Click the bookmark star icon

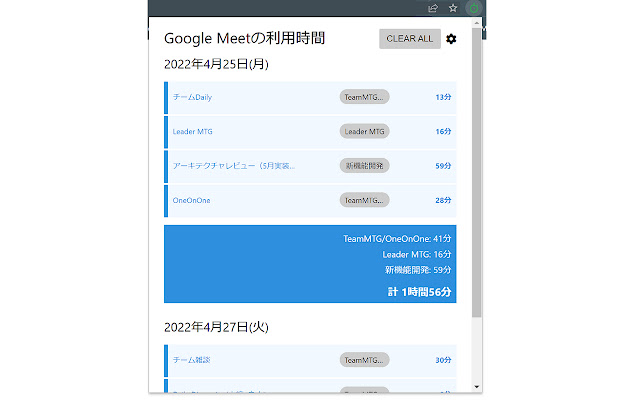[x=453, y=8]
